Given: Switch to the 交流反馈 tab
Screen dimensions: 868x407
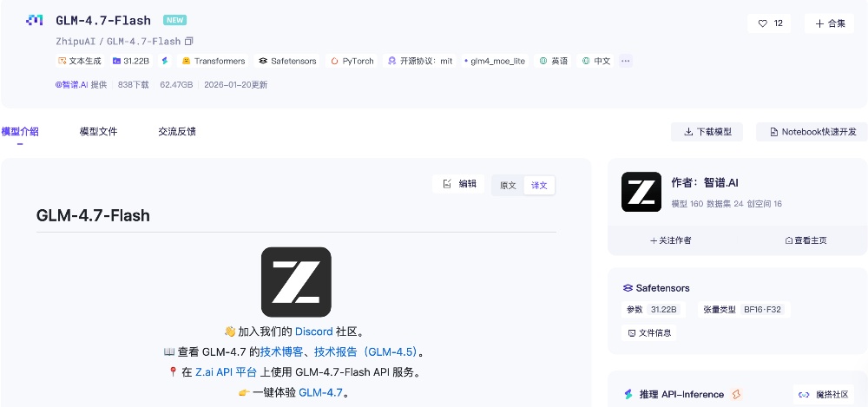Looking at the screenshot, I should click(177, 132).
